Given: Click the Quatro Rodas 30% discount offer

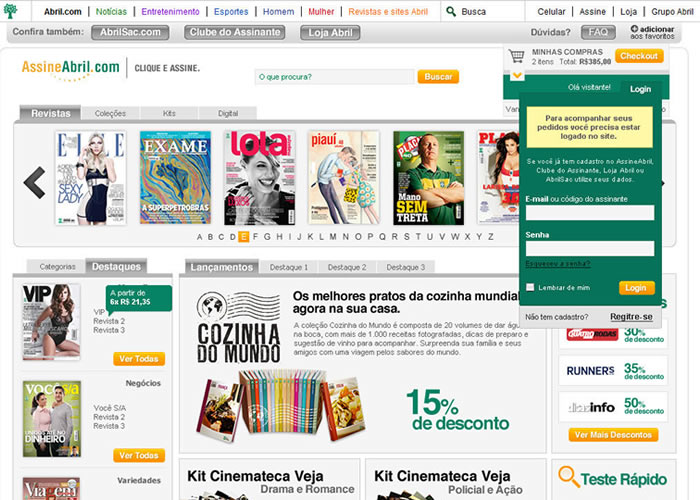Looking at the screenshot, I should click(x=613, y=334).
